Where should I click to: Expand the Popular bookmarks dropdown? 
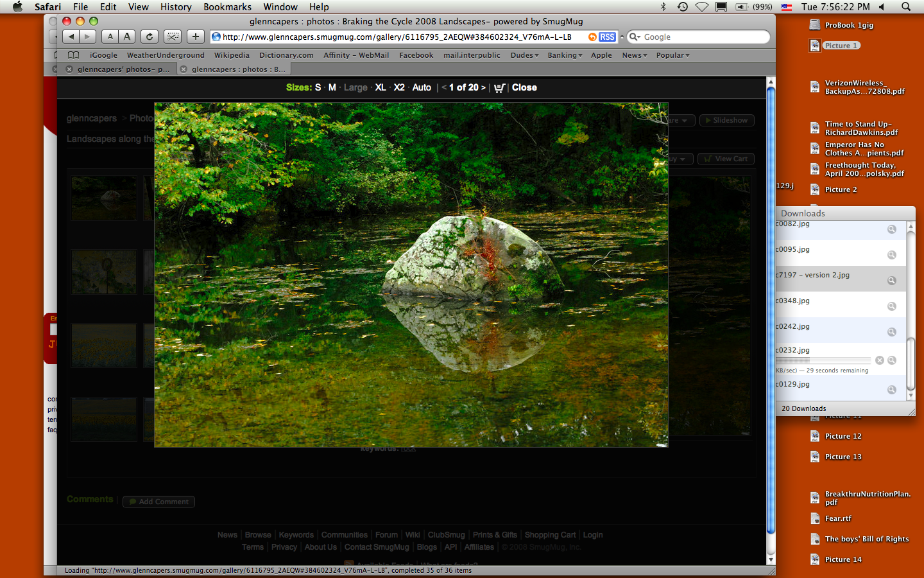[672, 55]
